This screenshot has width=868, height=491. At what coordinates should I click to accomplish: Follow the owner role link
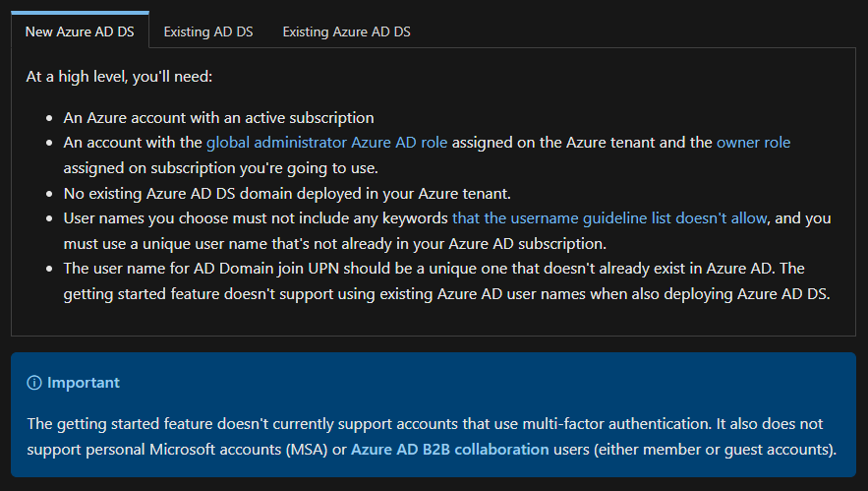[753, 143]
